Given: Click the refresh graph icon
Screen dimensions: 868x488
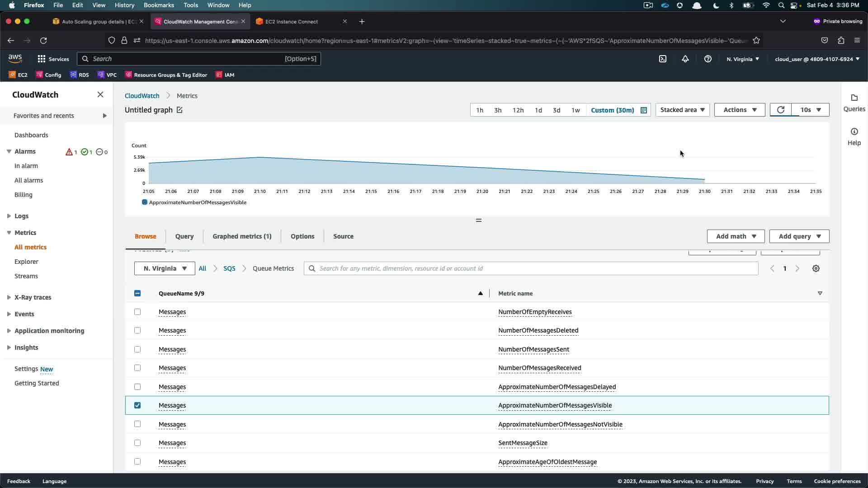Looking at the screenshot, I should pyautogui.click(x=780, y=110).
